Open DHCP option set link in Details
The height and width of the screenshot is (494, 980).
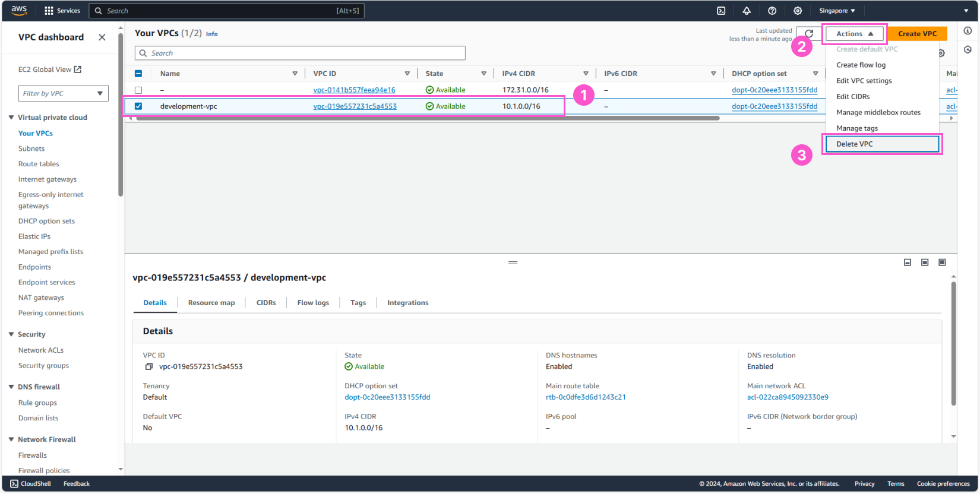pyautogui.click(x=387, y=397)
